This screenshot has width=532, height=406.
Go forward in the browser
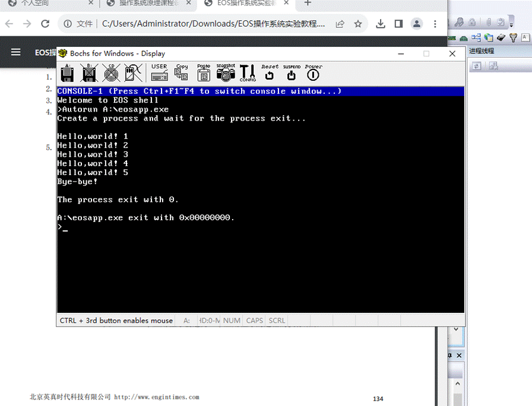(27, 24)
